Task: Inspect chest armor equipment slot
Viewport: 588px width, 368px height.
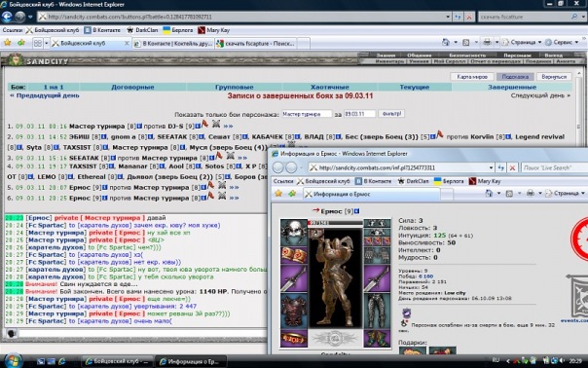Action: point(294,311)
